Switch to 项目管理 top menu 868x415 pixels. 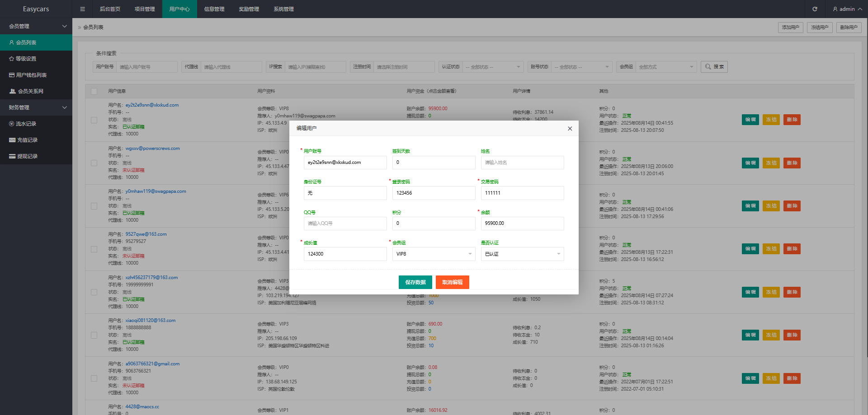pos(145,9)
